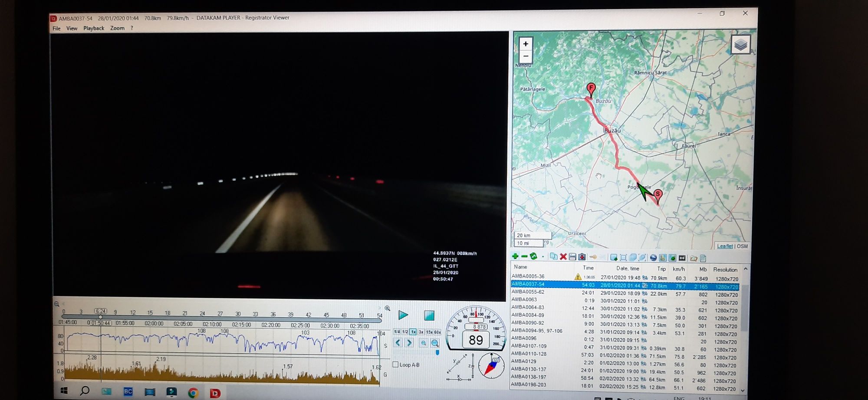
Task: Switch playback speed to 3x
Action: (x=421, y=332)
